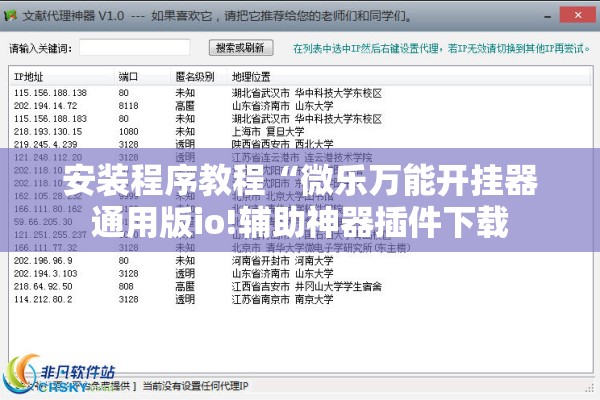Close the 文献代理神器 window
600x400 pixels.
(578, 15)
